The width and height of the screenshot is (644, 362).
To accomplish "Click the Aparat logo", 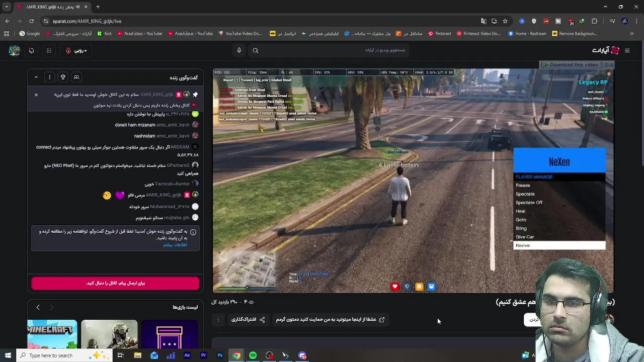I will [x=606, y=50].
